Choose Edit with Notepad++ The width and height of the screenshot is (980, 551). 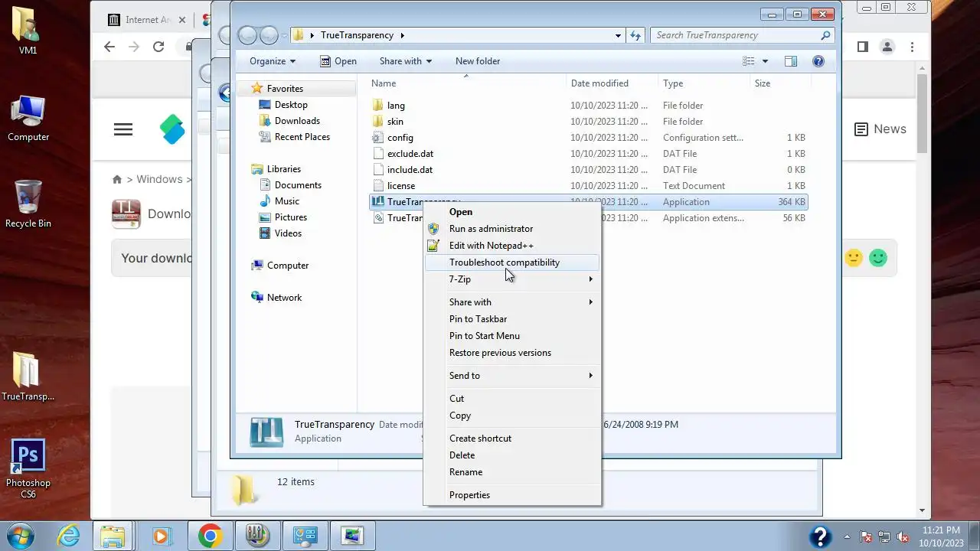point(512,246)
